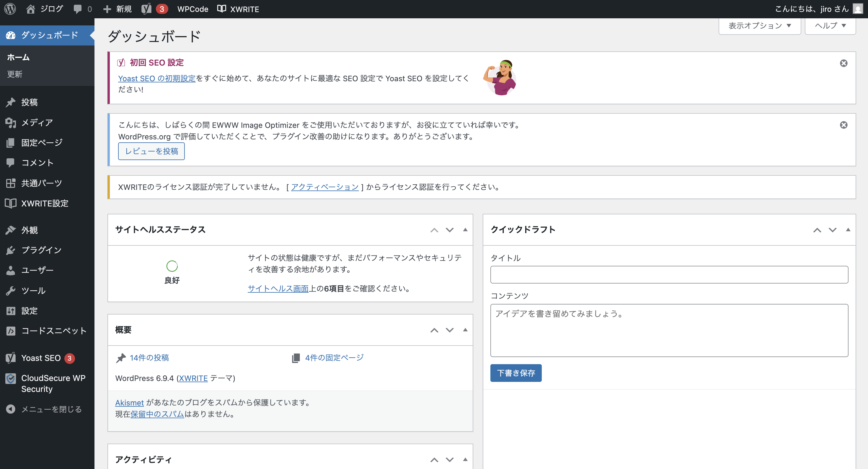868x469 pixels.
Task: Open 設定 sliders icon in sidebar
Action: pos(11,310)
